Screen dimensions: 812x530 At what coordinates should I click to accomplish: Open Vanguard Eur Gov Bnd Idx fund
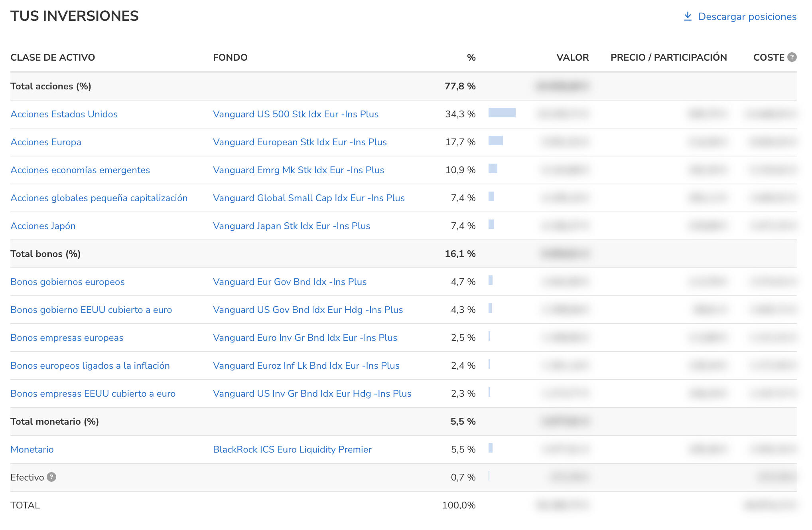pos(290,282)
